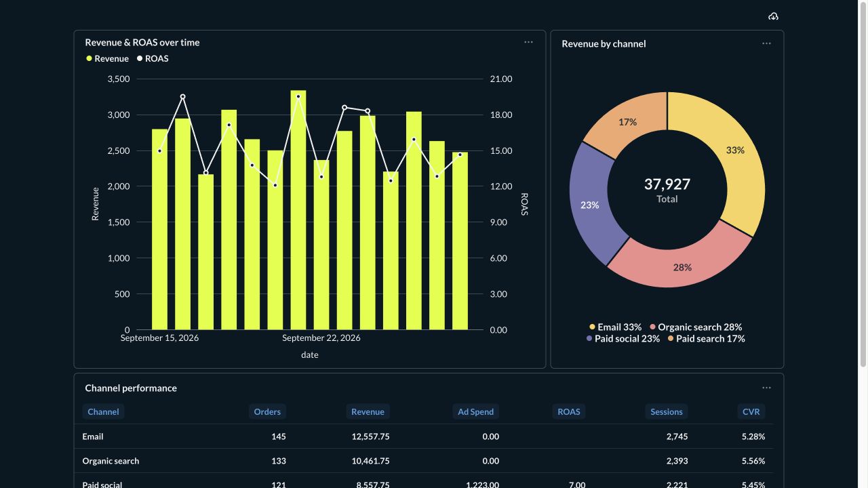This screenshot has height=488, width=868.
Task: Toggle Organic search 28% legend entry
Action: pos(696,327)
